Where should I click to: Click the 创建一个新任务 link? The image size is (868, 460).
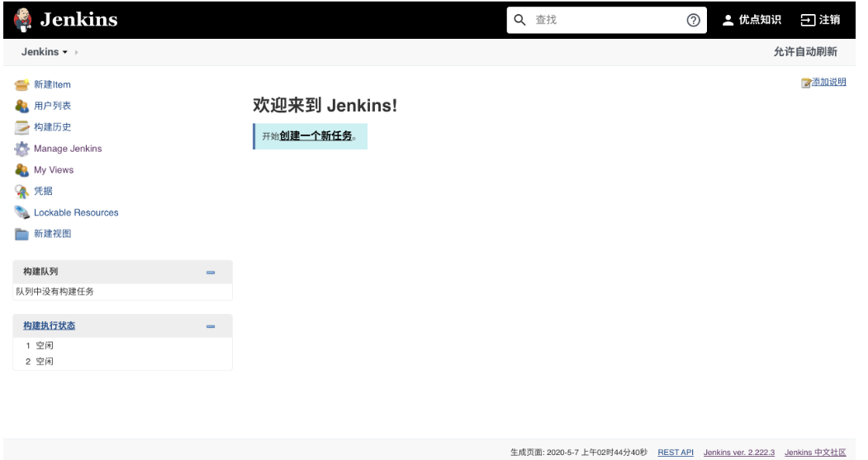[x=315, y=135]
